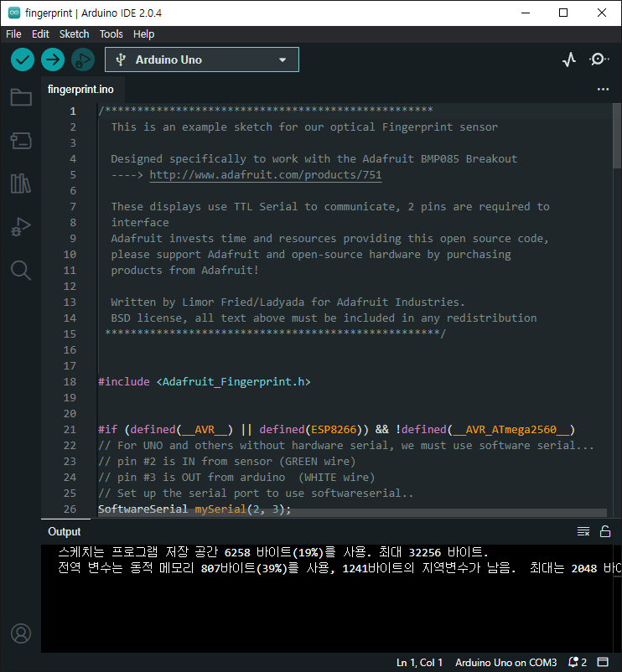Upload the sketch with arrow button
Viewport: 622px width, 672px height.
53,59
